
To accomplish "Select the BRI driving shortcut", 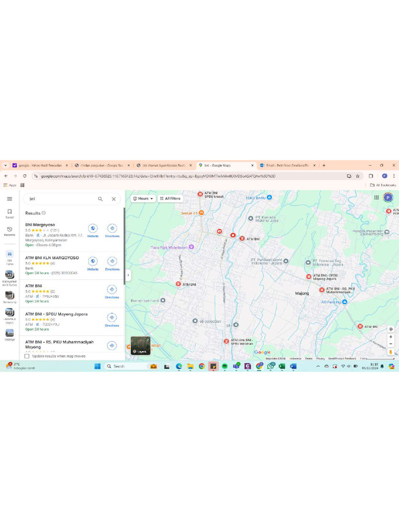I will coord(9,258).
